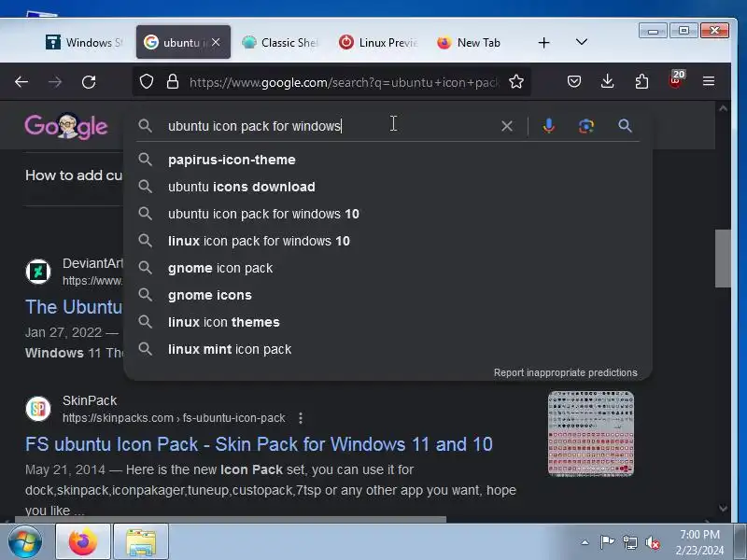Screen dimensions: 747x560
Task: Click the scrollbar down arrow
Action: tap(723, 508)
